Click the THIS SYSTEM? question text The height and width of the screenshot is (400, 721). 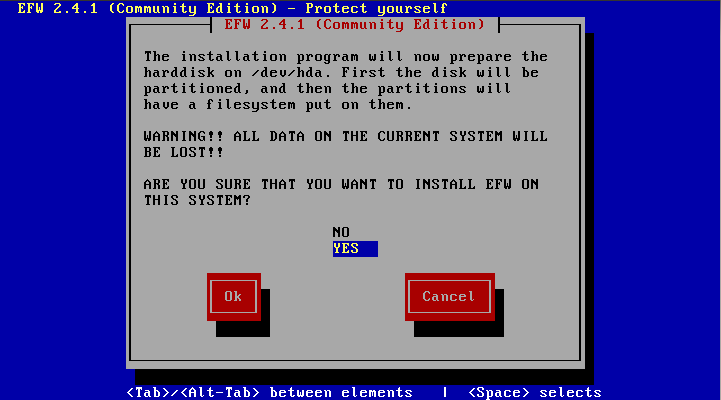tap(197, 200)
